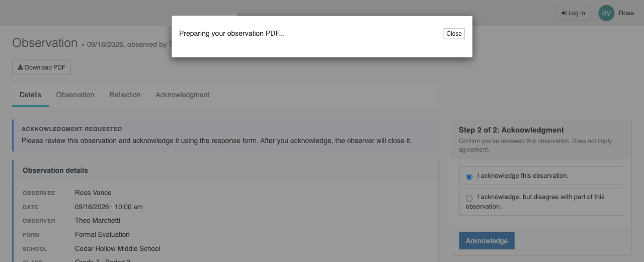Click the date 09/16/2026 · 10:00 am

pyautogui.click(x=109, y=207)
